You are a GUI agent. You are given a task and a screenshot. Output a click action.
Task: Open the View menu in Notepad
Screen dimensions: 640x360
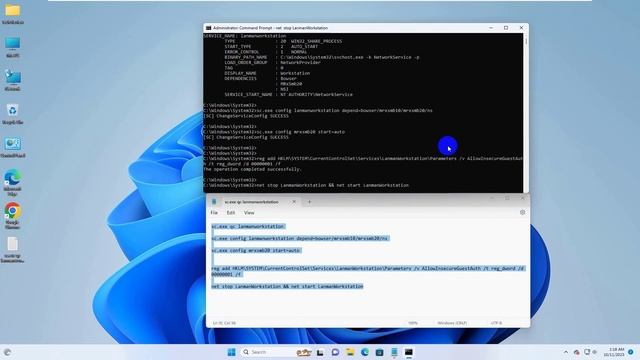click(x=249, y=213)
